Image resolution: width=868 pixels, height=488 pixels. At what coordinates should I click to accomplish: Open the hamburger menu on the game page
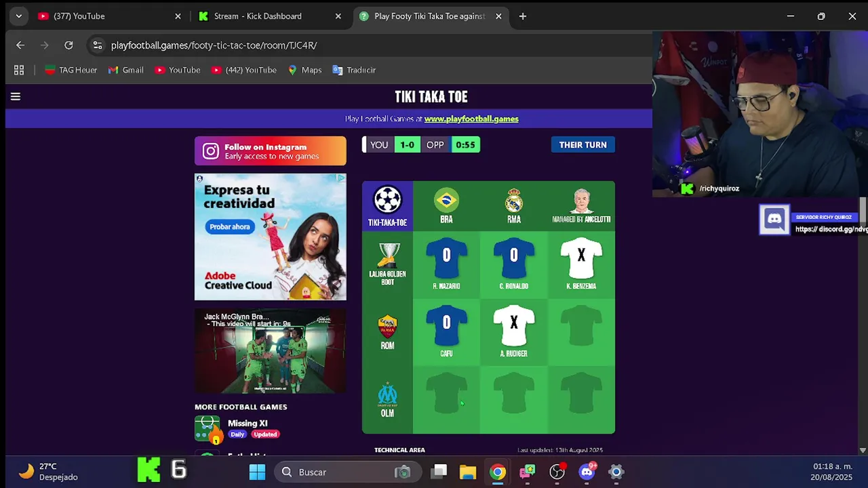point(16,96)
